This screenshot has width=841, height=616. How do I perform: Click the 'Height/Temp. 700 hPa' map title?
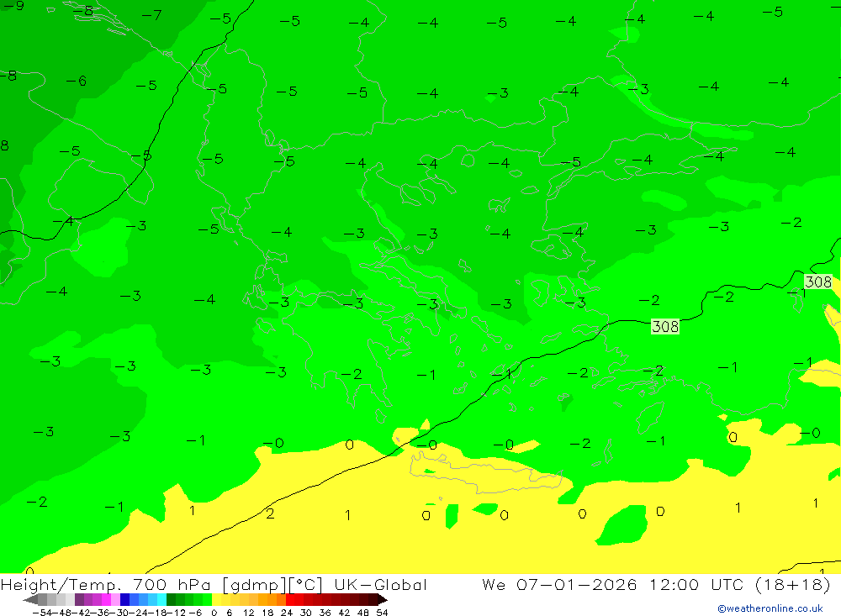(x=106, y=584)
